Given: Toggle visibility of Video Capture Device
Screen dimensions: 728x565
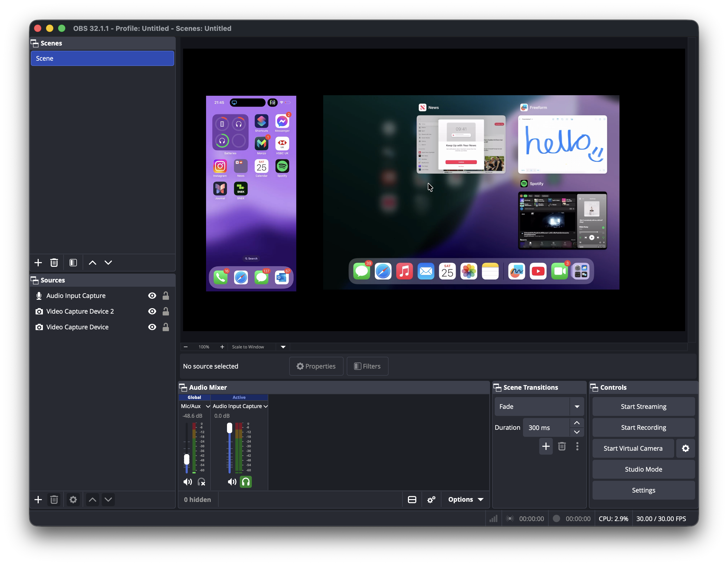Looking at the screenshot, I should [x=152, y=327].
